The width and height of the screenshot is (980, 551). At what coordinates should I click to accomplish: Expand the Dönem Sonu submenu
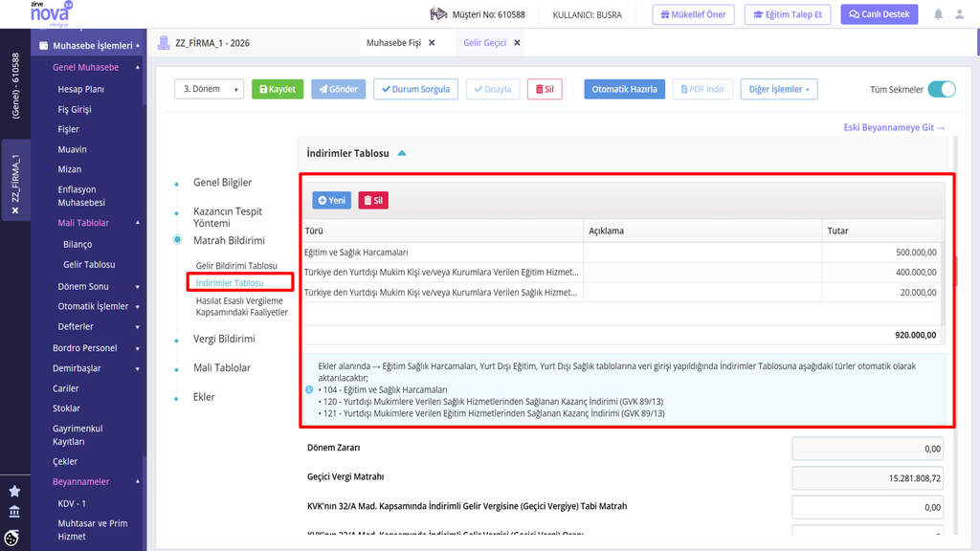[x=138, y=287]
